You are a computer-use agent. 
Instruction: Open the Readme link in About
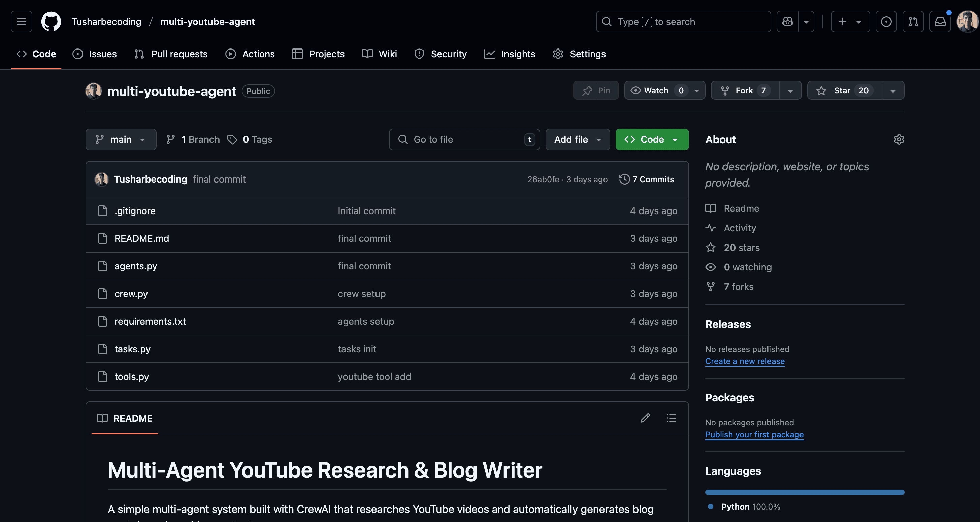(732, 208)
